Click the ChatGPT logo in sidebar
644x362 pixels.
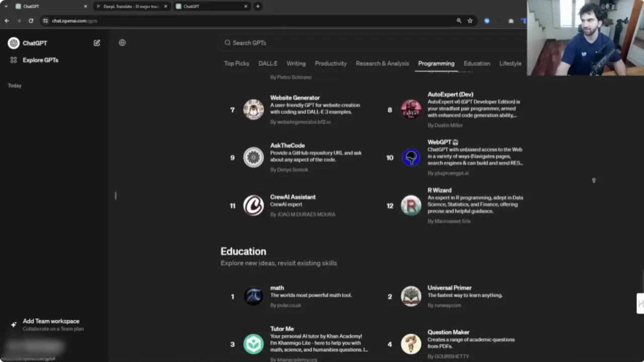pyautogui.click(x=14, y=43)
